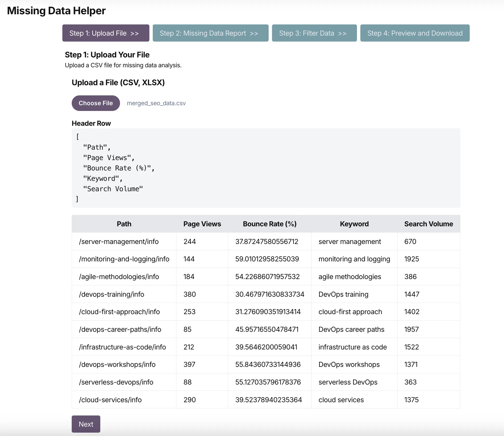
Task: Go to Step 2: Missing Data Report
Action: click(210, 33)
